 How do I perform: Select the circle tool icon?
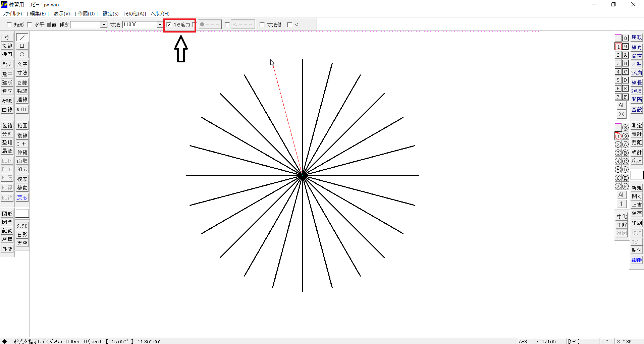pyautogui.click(x=22, y=54)
